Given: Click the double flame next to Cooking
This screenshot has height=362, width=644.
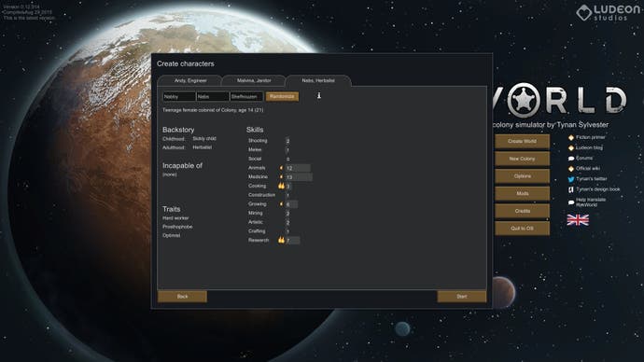Looking at the screenshot, I should 281,186.
